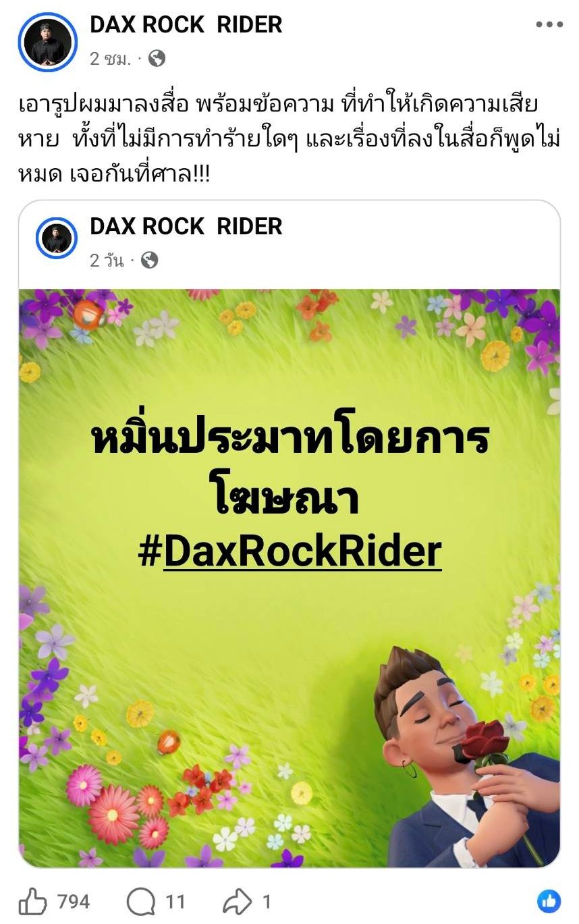The height and width of the screenshot is (924, 579).
Task: Click the thumbs-up Like icon
Action: [32, 901]
